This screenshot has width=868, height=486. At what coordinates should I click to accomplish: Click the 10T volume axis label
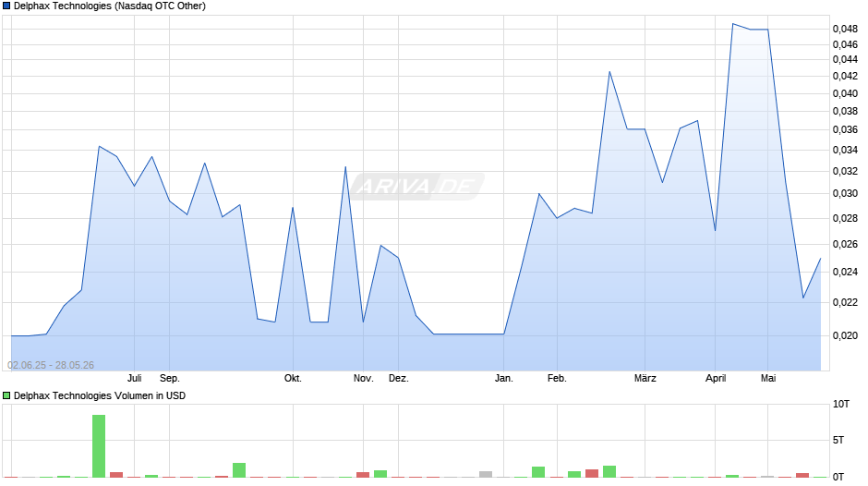tap(841, 404)
